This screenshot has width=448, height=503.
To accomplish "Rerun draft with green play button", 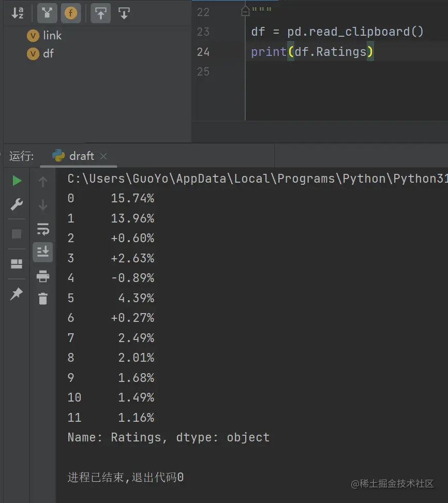I will point(17,181).
